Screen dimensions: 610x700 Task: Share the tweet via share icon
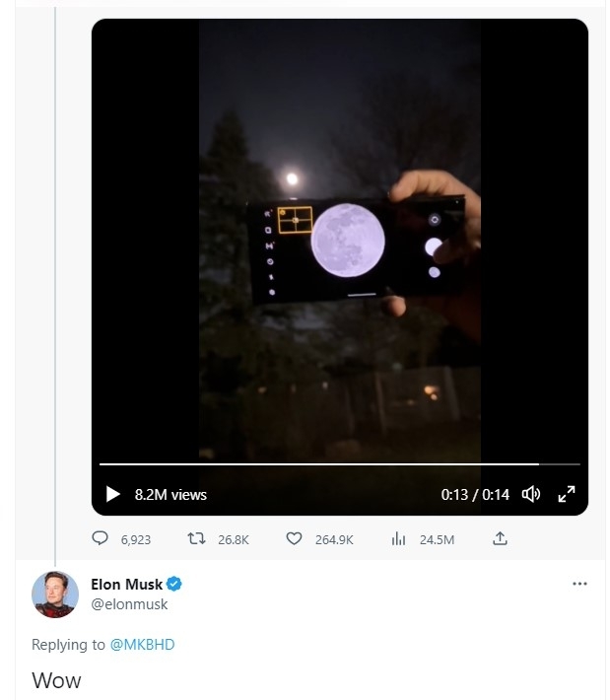(x=500, y=538)
